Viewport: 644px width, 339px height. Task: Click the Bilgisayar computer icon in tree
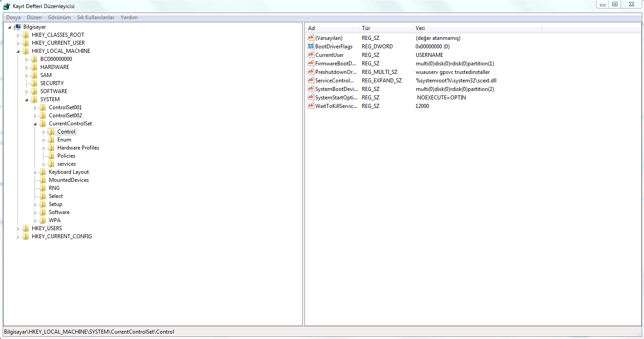point(18,27)
